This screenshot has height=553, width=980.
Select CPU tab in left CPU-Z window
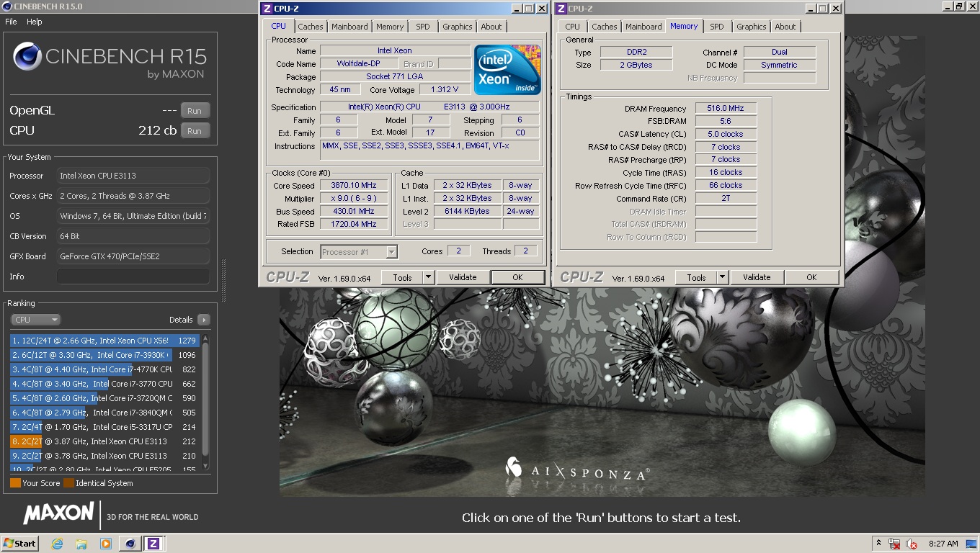pyautogui.click(x=278, y=26)
